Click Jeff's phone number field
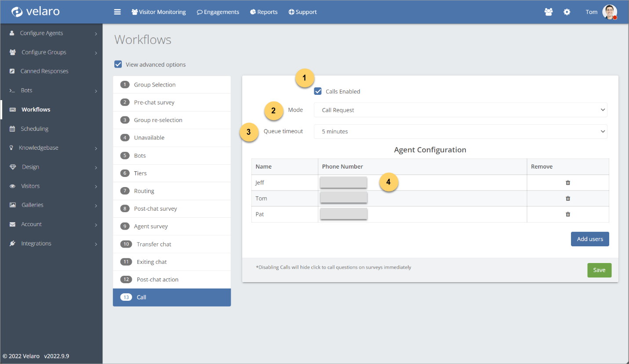The height and width of the screenshot is (364, 629). (343, 183)
